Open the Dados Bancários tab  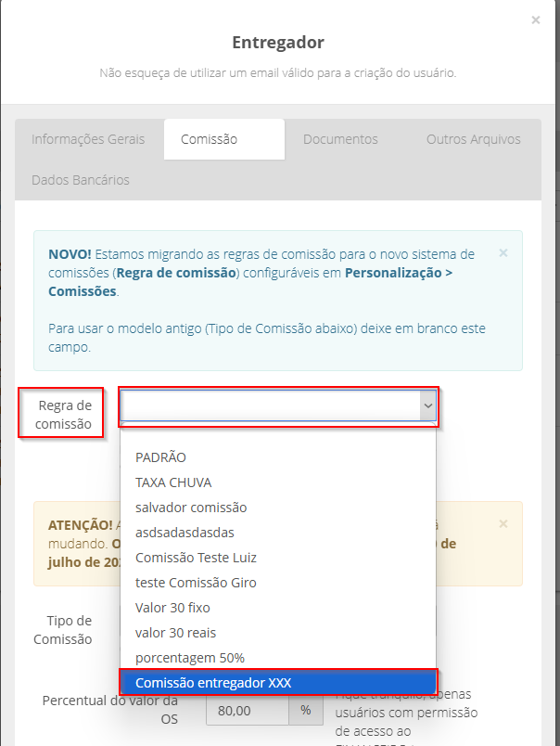point(81,180)
